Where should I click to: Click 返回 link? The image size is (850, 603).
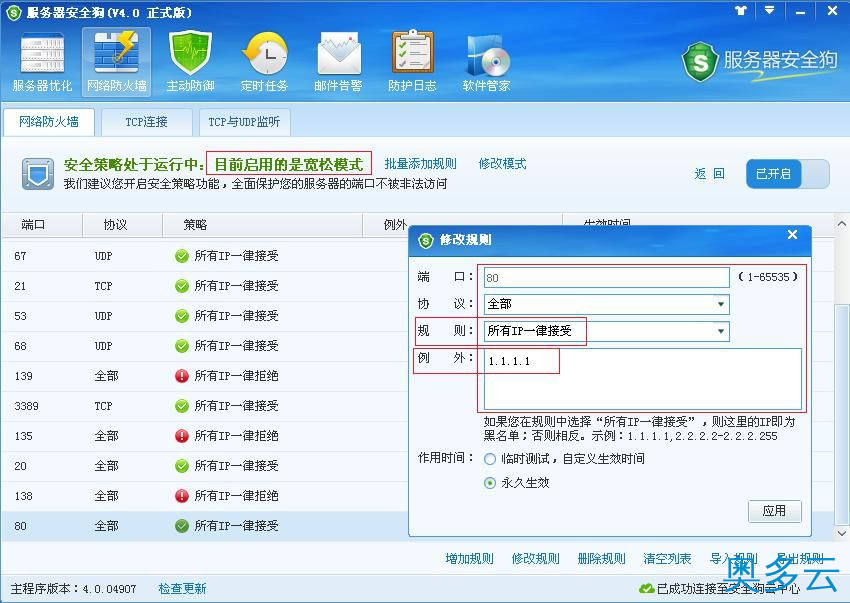tap(709, 174)
